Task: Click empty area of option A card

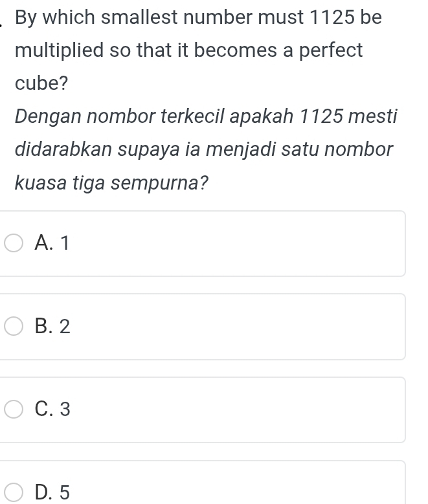Action: pyautogui.click(x=246, y=244)
